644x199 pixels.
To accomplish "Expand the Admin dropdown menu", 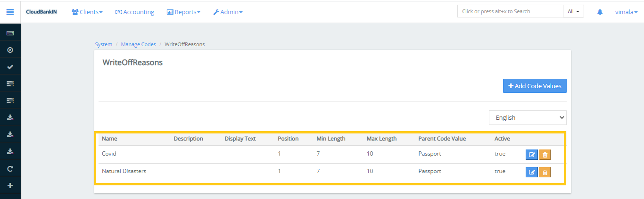I will [x=228, y=12].
